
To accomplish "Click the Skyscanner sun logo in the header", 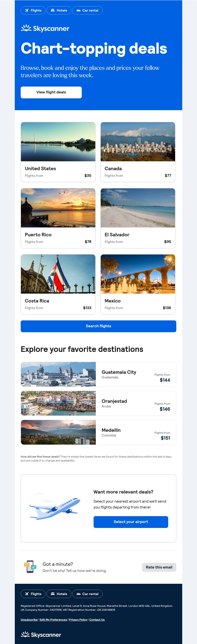I will pyautogui.click(x=26, y=28).
